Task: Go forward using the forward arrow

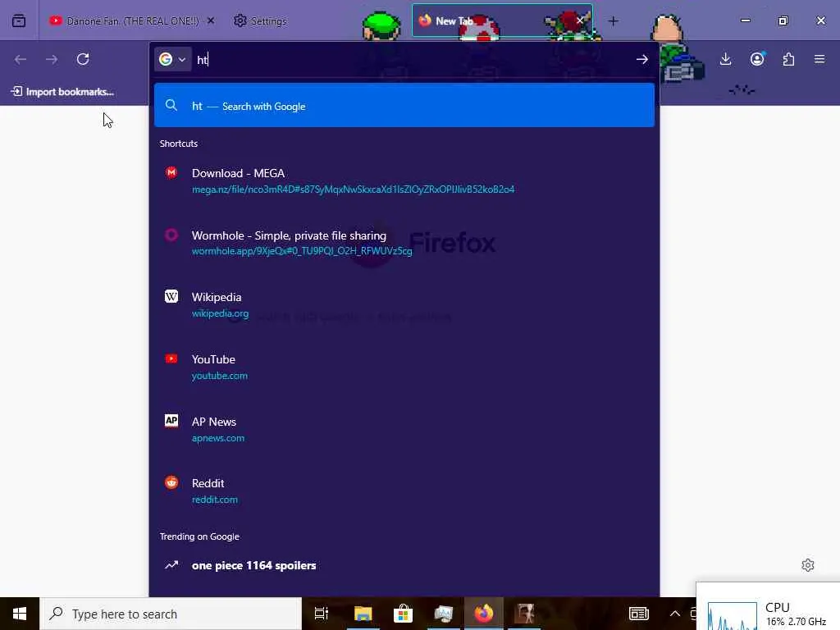Action: pyautogui.click(x=52, y=59)
